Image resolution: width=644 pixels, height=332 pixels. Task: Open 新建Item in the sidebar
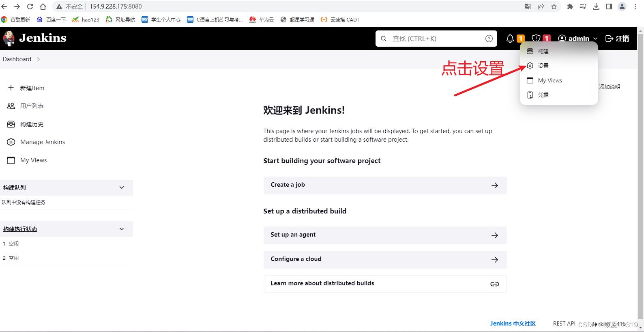tap(32, 88)
